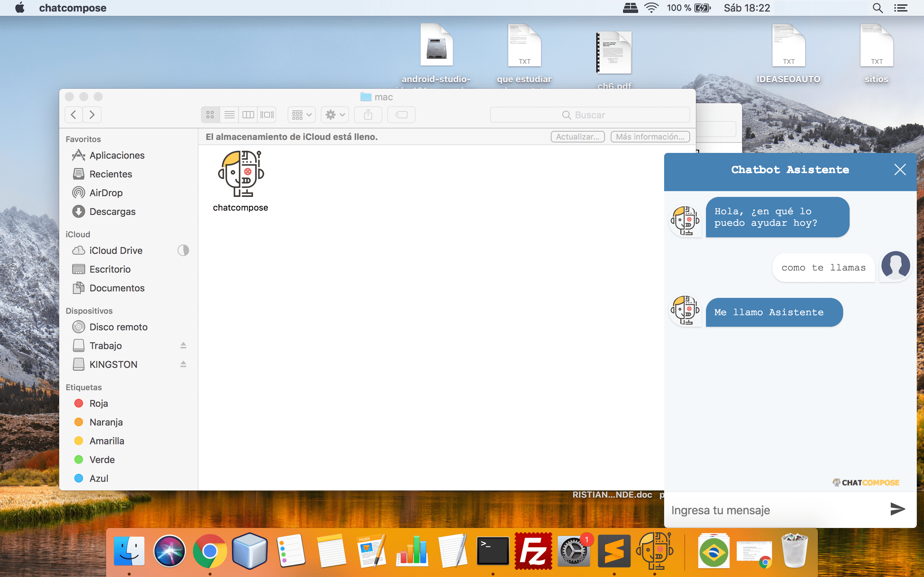Eject the KINGSTON drive

click(184, 364)
